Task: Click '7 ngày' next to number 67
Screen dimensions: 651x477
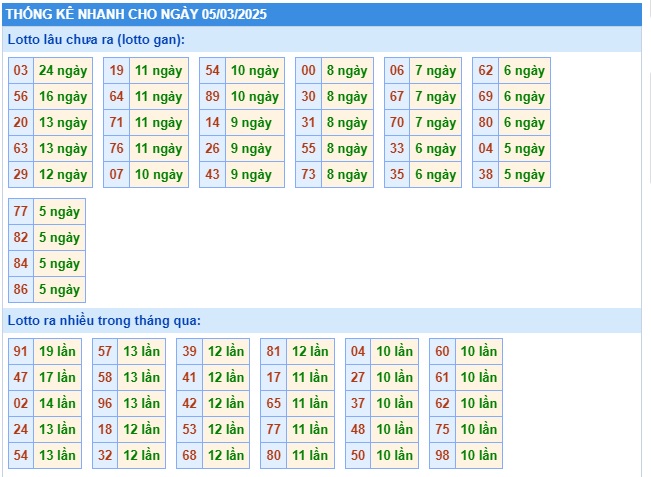Action: (x=436, y=96)
